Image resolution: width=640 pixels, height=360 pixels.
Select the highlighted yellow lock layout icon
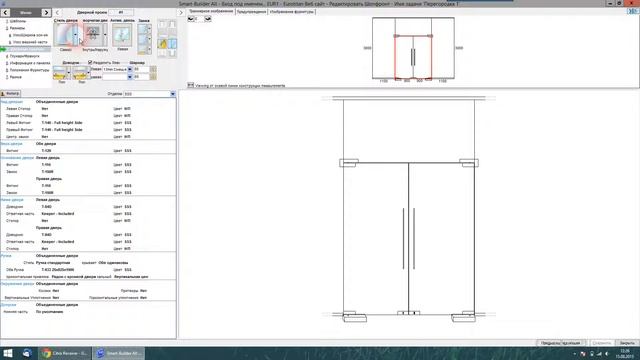point(163,43)
